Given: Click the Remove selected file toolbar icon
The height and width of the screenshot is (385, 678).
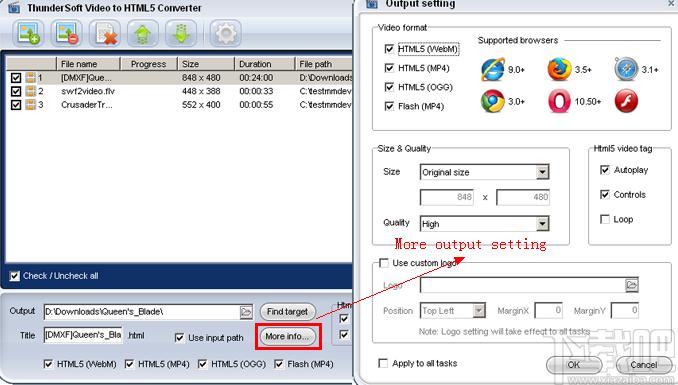Looking at the screenshot, I should (67, 33).
